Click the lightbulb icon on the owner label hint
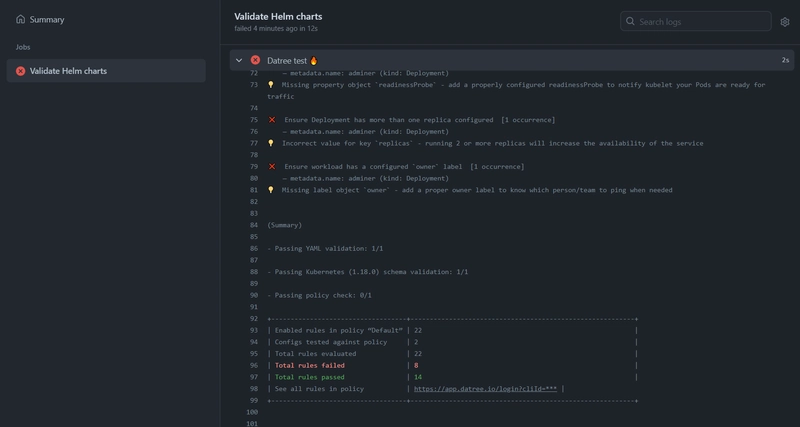800x427 pixels. pyautogui.click(x=271, y=190)
